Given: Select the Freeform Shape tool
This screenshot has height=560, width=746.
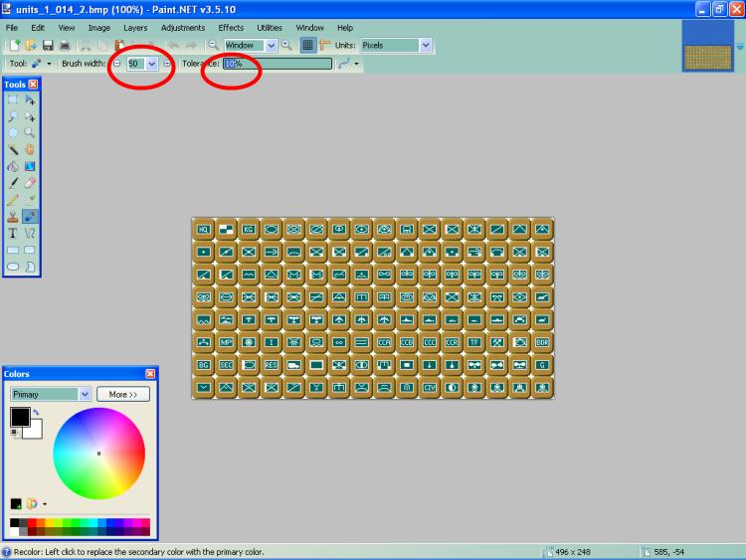Looking at the screenshot, I should click(30, 267).
